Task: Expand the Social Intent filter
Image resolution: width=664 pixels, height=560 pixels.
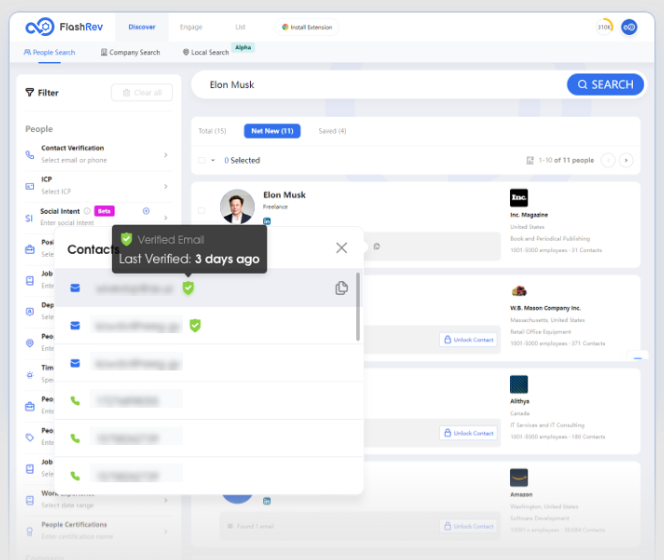Action: [166, 217]
